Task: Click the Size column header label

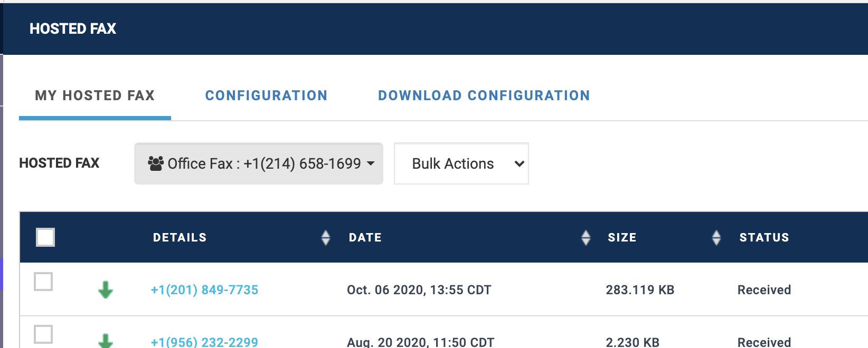Action: click(622, 238)
